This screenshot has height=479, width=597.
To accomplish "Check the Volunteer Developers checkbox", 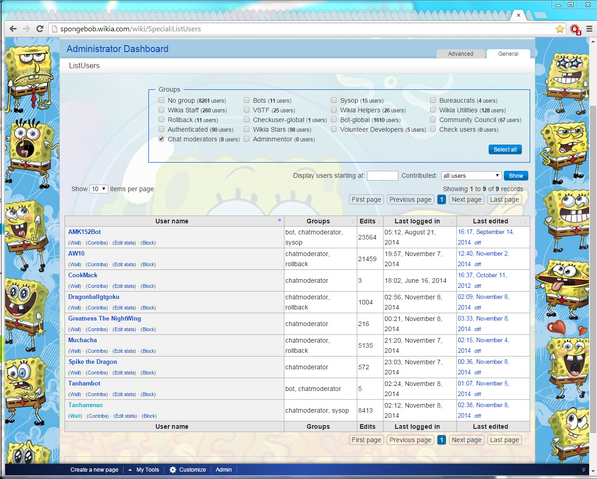I will (x=334, y=129).
